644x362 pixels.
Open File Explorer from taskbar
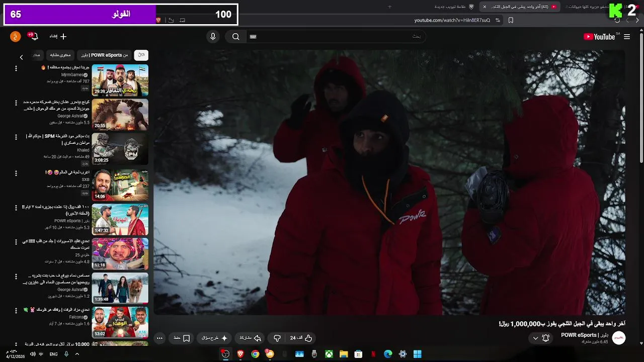[344, 354]
